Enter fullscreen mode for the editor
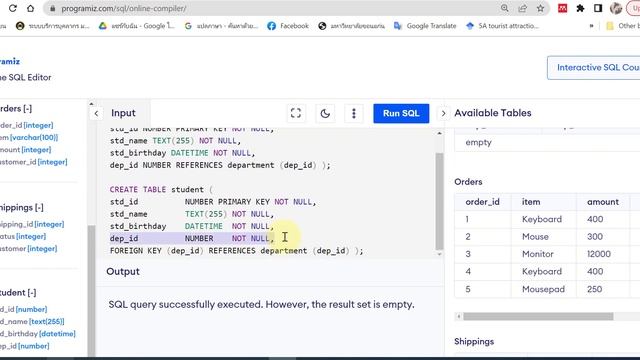The height and width of the screenshot is (360, 640). pyautogui.click(x=296, y=113)
